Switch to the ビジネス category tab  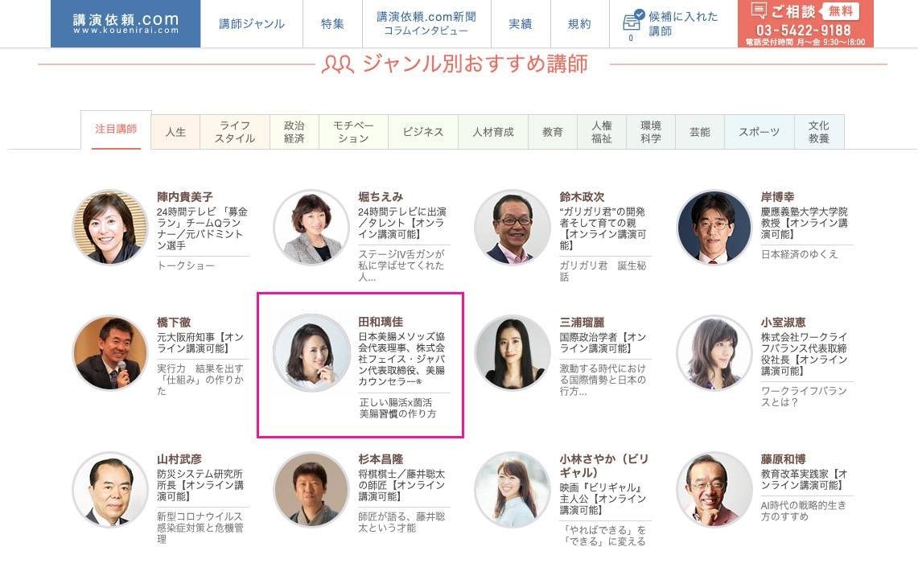(x=423, y=130)
